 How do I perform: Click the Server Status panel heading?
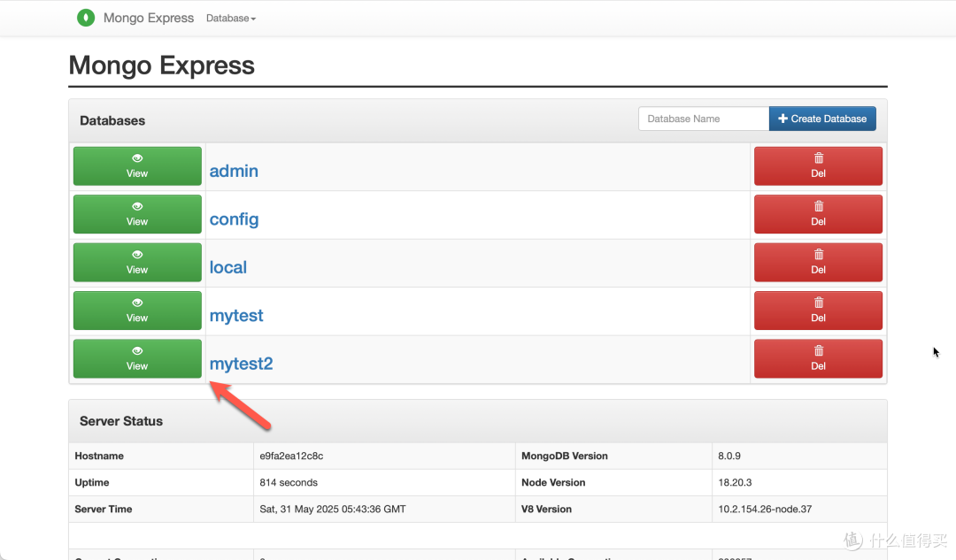pos(120,421)
